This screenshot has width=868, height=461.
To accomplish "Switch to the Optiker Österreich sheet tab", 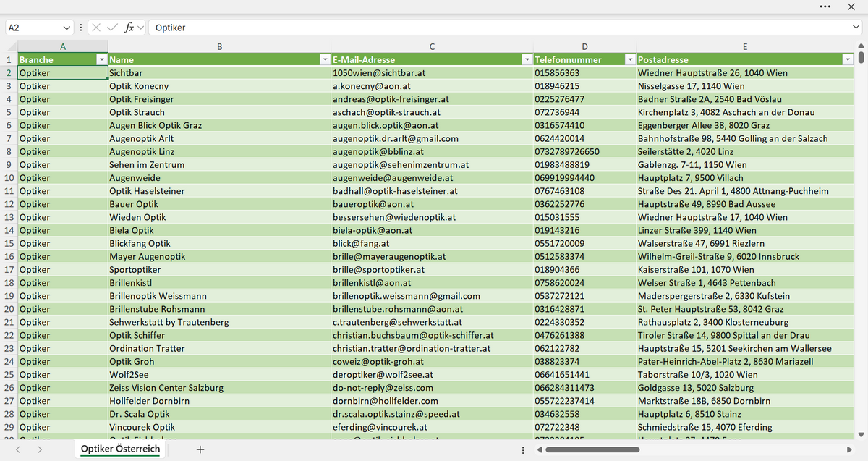I will [x=120, y=449].
